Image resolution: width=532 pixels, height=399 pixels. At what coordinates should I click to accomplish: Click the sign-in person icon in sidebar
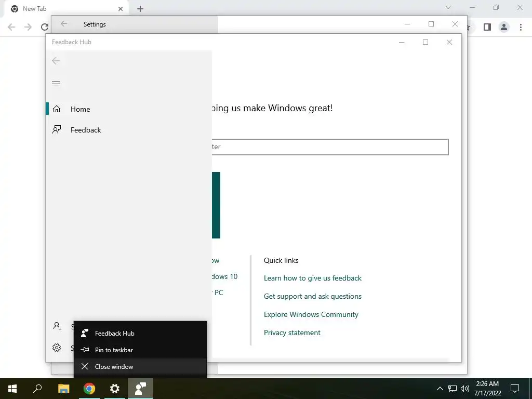point(57,326)
